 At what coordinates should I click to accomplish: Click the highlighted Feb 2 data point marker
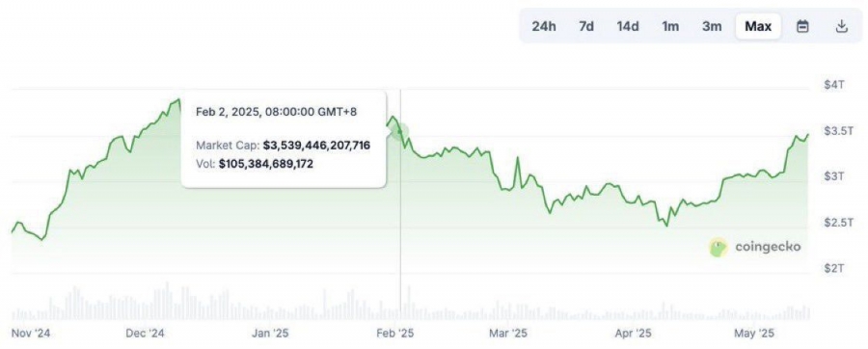(399, 132)
